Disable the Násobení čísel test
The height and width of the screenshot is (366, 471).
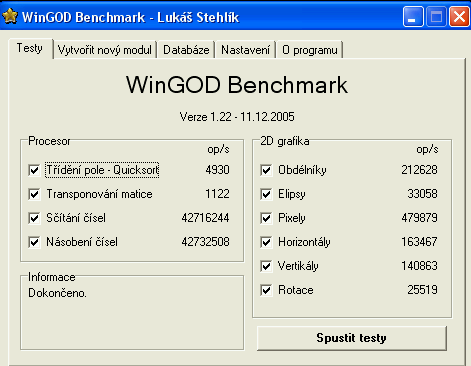(34, 242)
